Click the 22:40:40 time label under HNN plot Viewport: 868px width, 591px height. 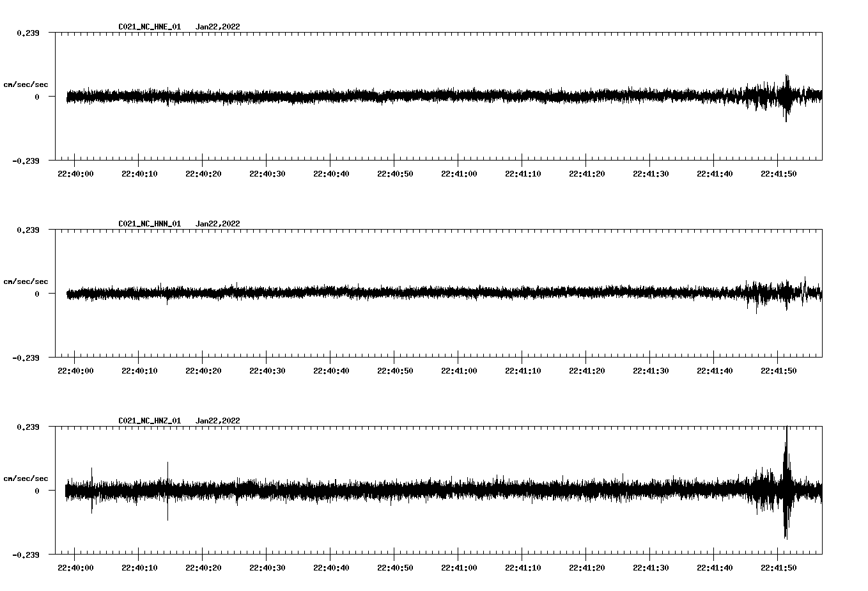[x=331, y=371]
